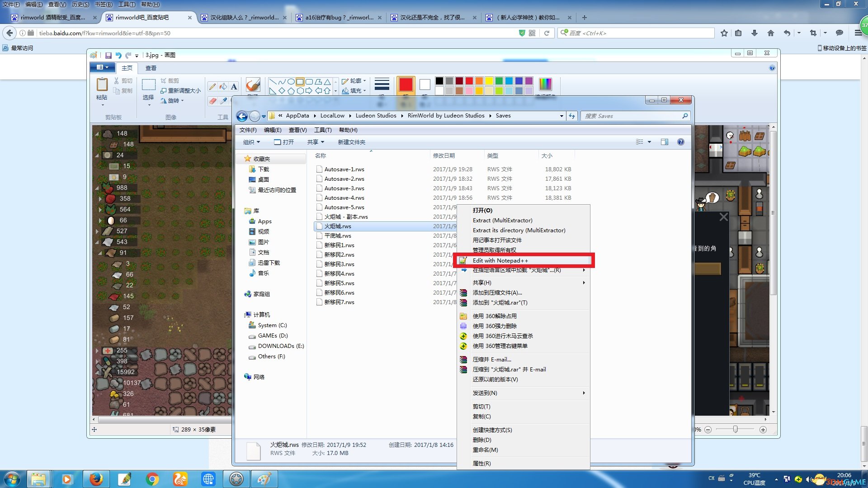The width and height of the screenshot is (868, 488).
Task: Choose the rectangle shape in Paint shapes
Action: (300, 82)
